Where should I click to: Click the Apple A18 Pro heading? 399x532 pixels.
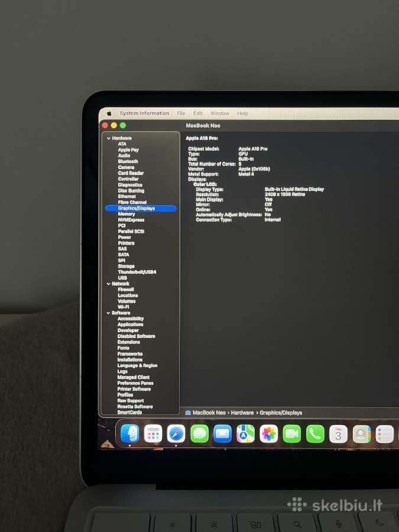(x=202, y=138)
